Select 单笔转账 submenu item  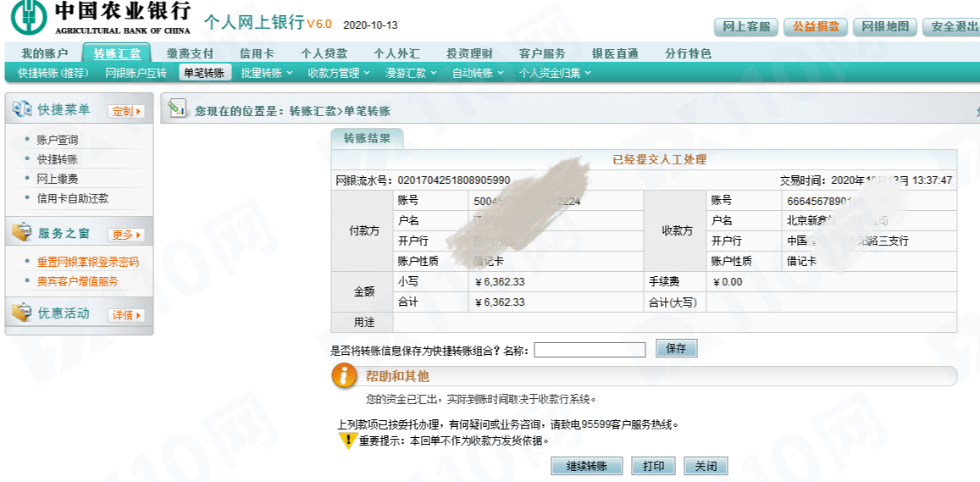click(204, 73)
